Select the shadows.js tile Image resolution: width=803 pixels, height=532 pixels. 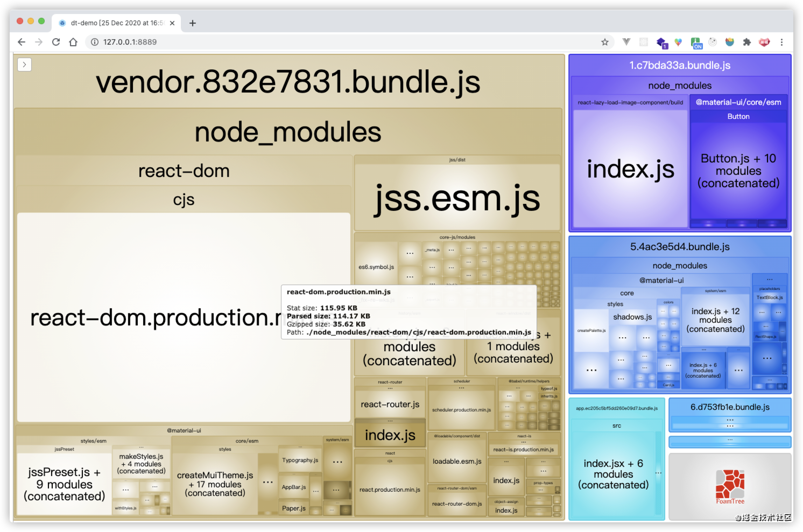[x=632, y=317]
